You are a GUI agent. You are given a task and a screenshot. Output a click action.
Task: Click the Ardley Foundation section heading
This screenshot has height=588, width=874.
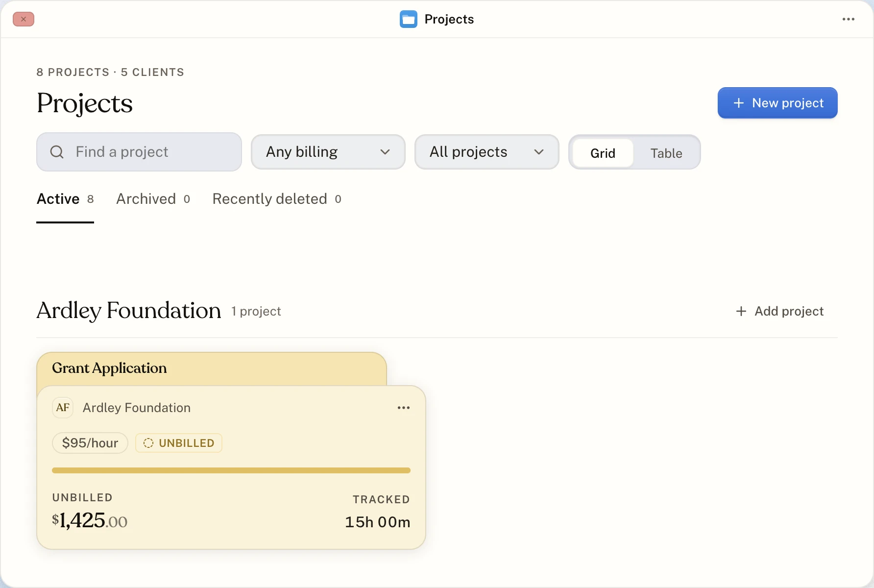(129, 311)
